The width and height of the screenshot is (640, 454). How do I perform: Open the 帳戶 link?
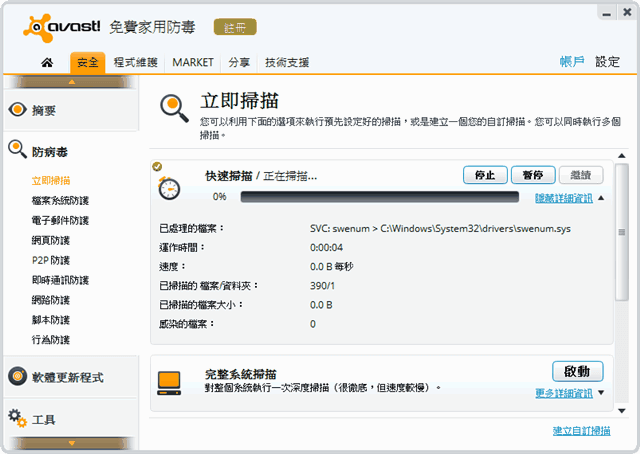click(572, 62)
